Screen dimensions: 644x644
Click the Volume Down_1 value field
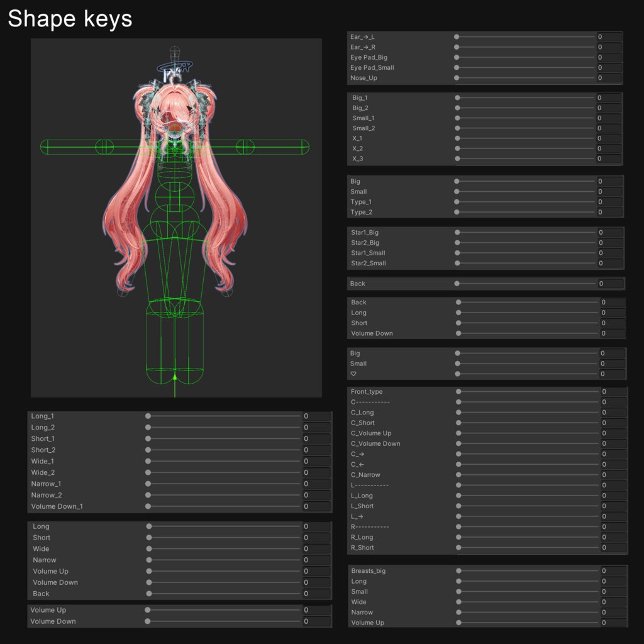click(x=317, y=506)
